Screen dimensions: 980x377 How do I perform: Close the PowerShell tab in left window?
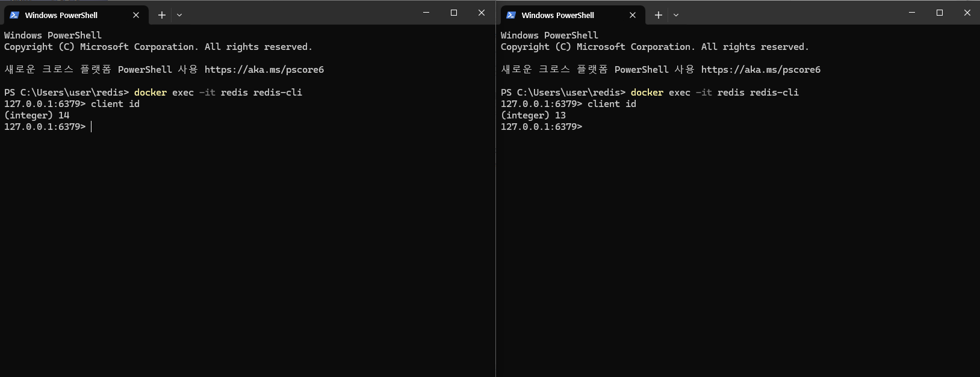pyautogui.click(x=136, y=15)
